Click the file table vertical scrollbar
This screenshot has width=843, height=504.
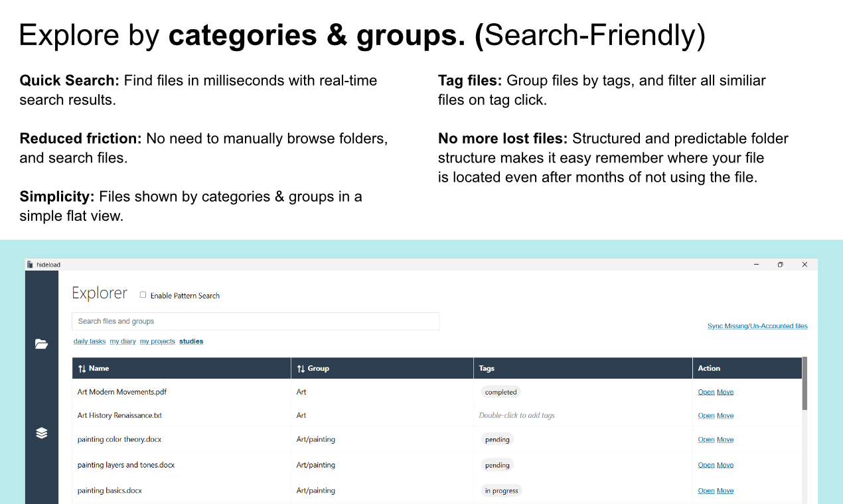[x=805, y=385]
